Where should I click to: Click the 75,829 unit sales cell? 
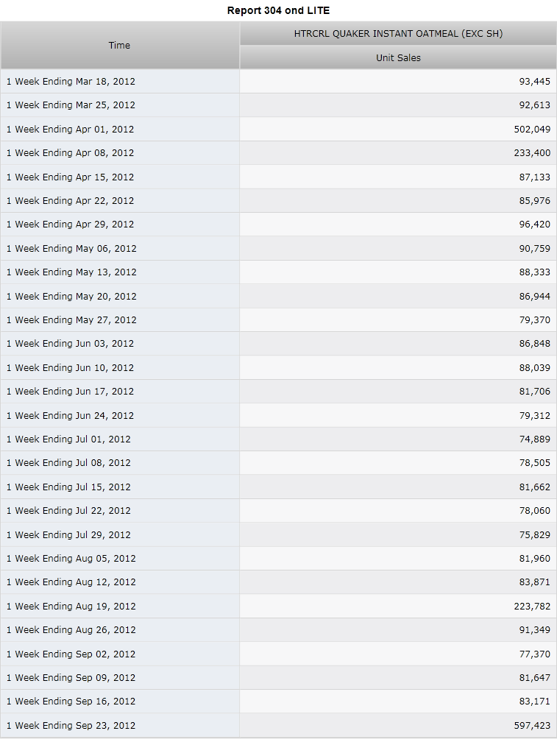click(x=398, y=534)
